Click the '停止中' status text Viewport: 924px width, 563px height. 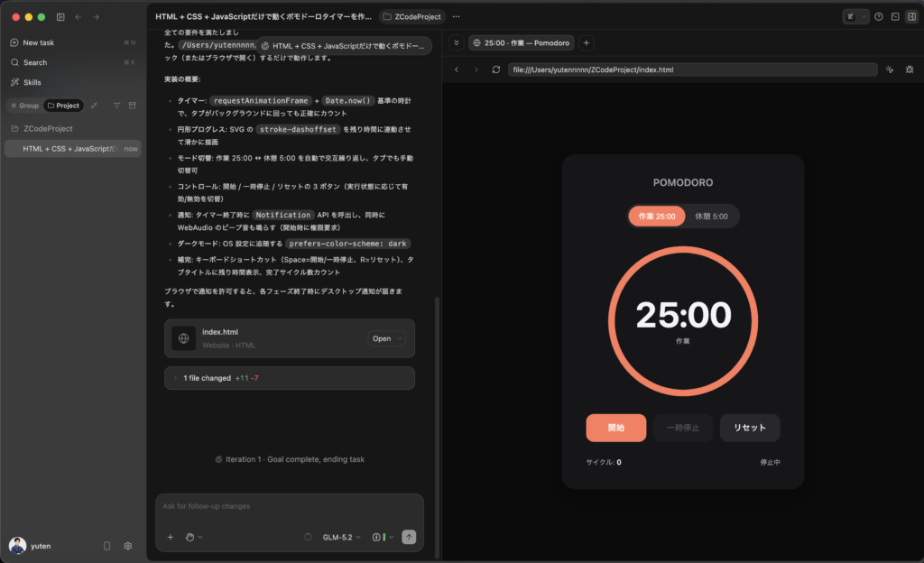click(771, 462)
